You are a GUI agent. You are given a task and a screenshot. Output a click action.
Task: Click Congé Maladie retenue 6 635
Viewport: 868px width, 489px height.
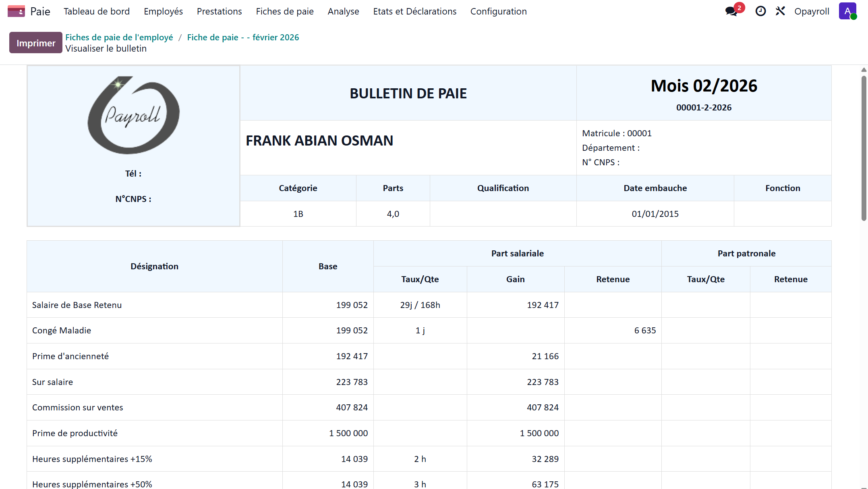tap(645, 330)
